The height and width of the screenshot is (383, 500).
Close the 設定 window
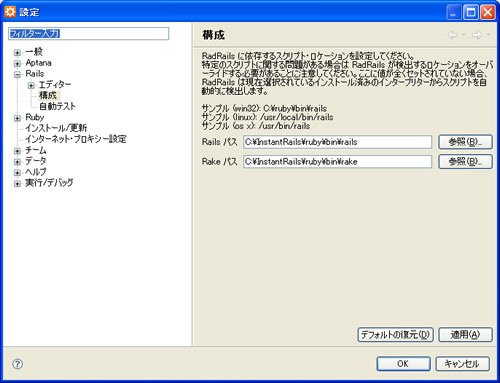pyautogui.click(x=488, y=13)
